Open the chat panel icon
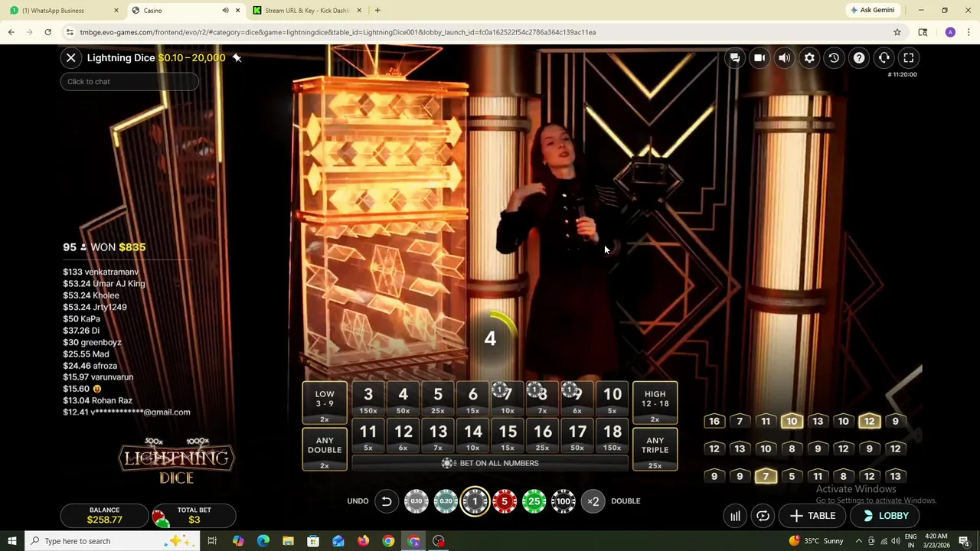This screenshot has height=551, width=980. 734,57
